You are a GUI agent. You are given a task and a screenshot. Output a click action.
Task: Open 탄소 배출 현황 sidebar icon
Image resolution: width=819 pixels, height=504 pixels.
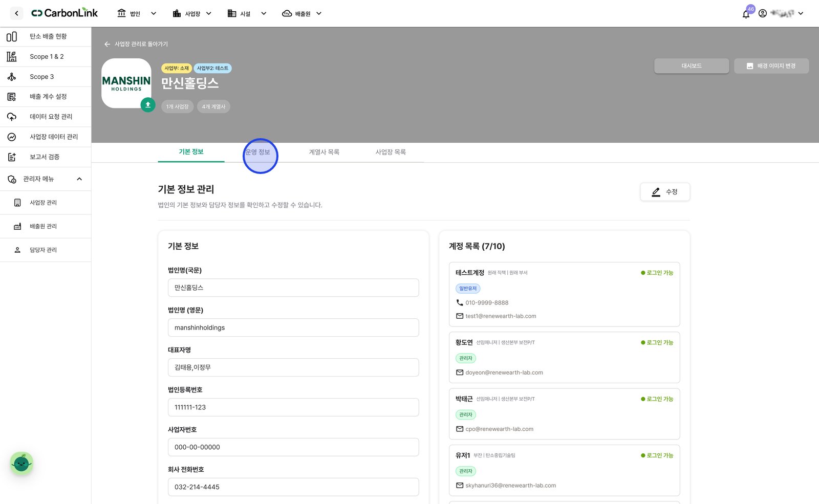pyautogui.click(x=12, y=36)
